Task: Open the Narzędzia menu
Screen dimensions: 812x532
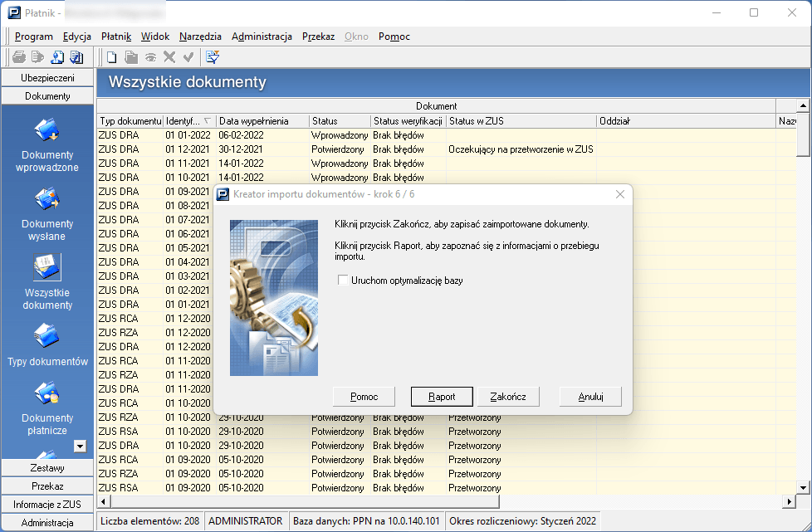Action: [x=199, y=37]
